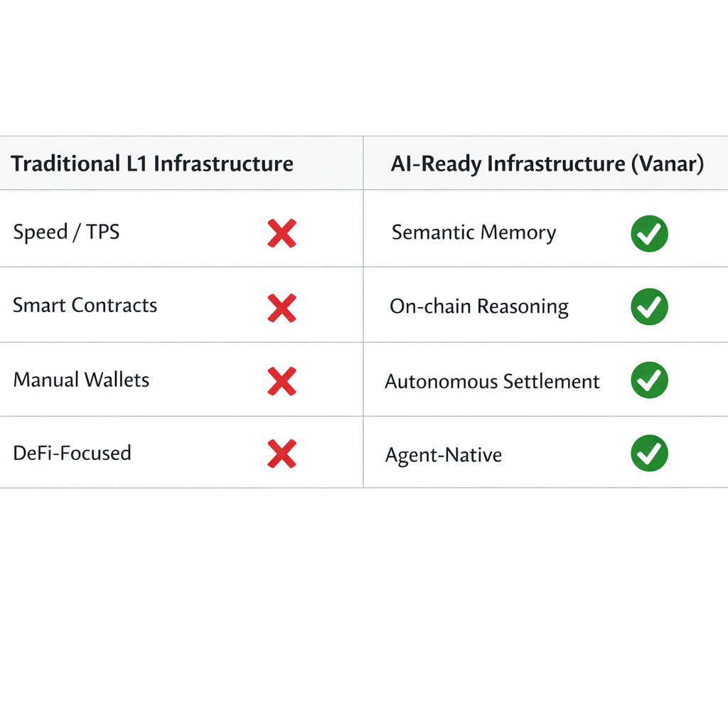Click the red X beside Speed / TPS
728x728 pixels.
[x=282, y=233]
